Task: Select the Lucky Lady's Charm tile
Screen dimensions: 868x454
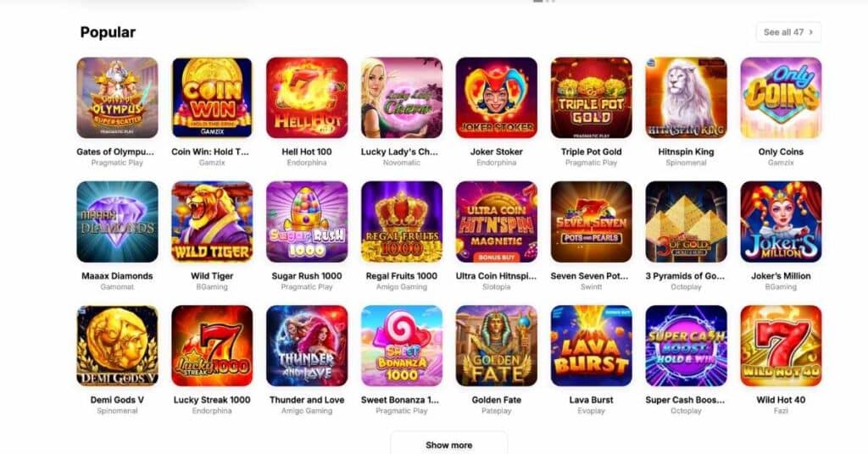Action: 402,98
